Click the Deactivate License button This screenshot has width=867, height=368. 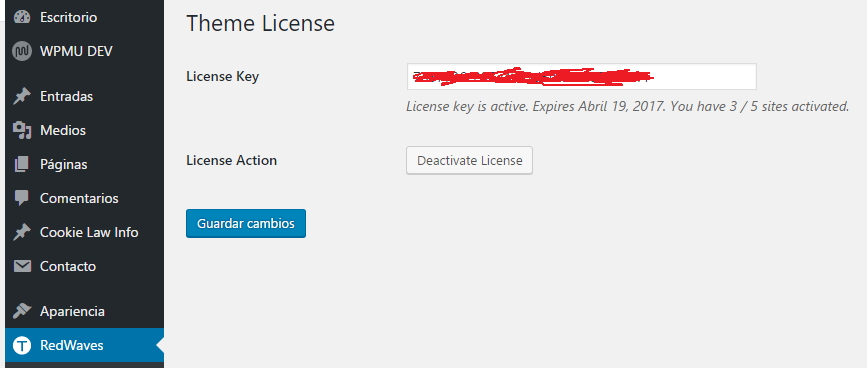click(x=469, y=160)
